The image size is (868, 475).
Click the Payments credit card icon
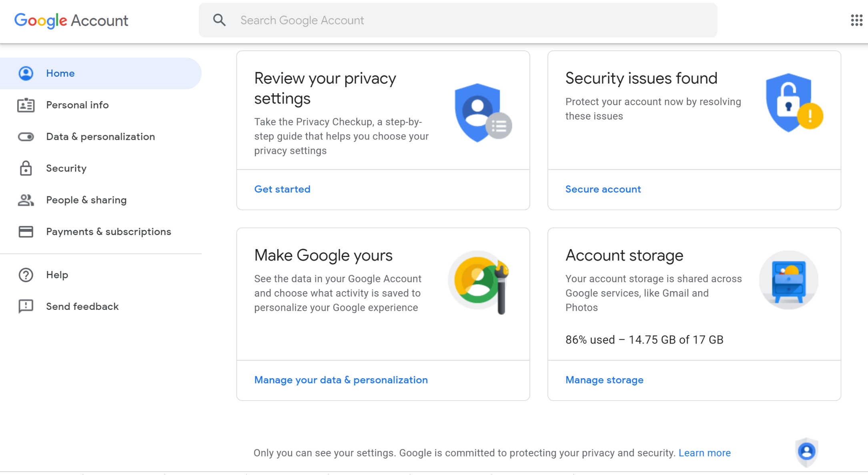point(26,232)
